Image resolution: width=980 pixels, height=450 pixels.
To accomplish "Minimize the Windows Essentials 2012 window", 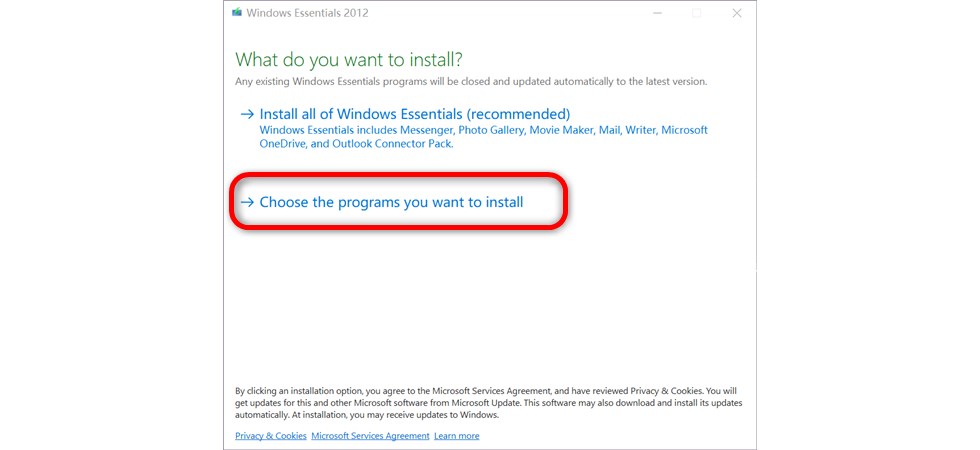I will pos(657,13).
